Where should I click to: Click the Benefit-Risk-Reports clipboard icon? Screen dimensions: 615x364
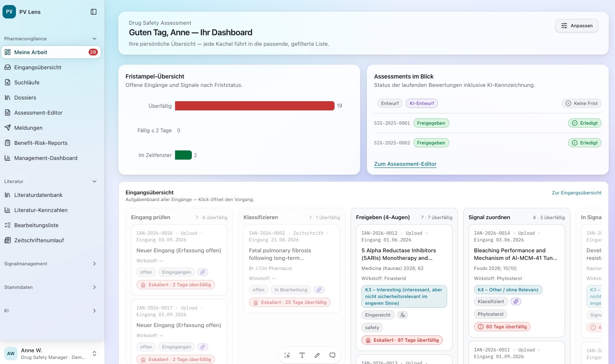pyautogui.click(x=8, y=143)
